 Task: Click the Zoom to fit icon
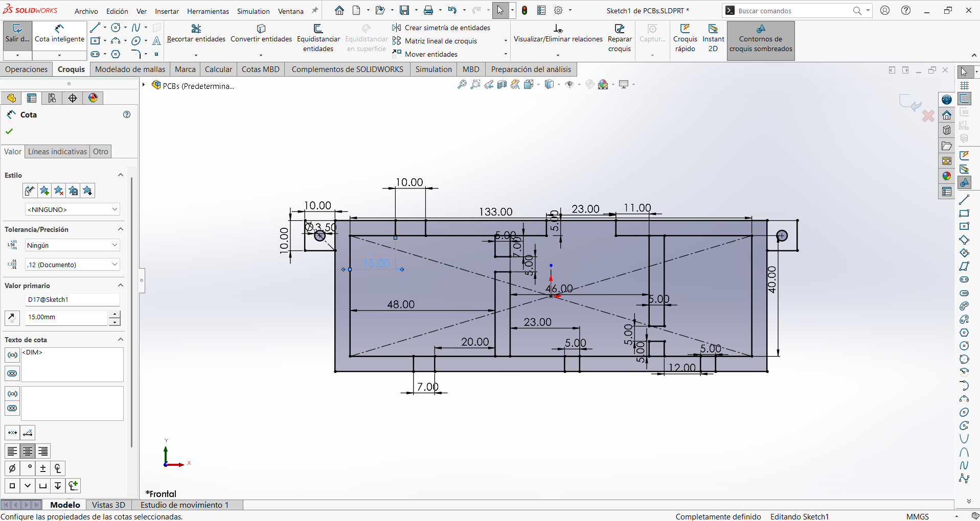tap(462, 84)
